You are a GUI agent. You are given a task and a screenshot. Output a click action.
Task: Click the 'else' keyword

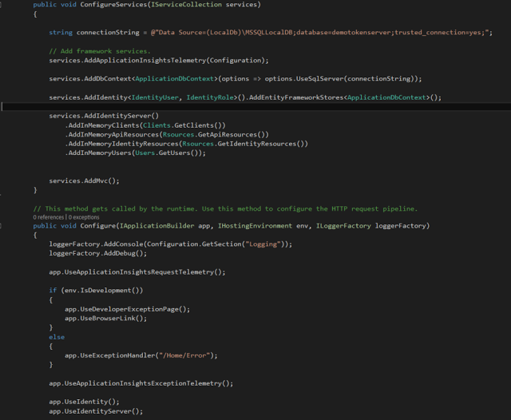57,337
